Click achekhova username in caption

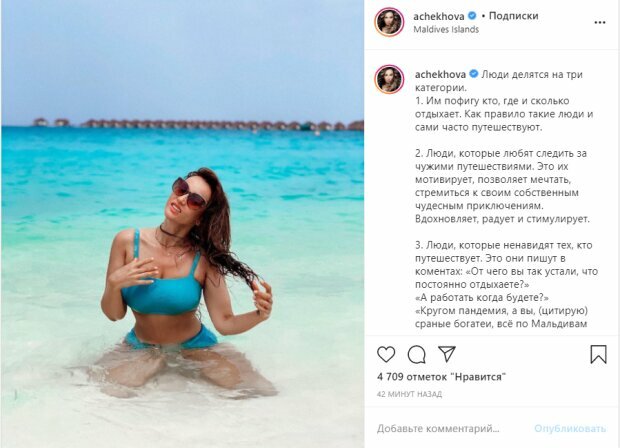coord(440,74)
